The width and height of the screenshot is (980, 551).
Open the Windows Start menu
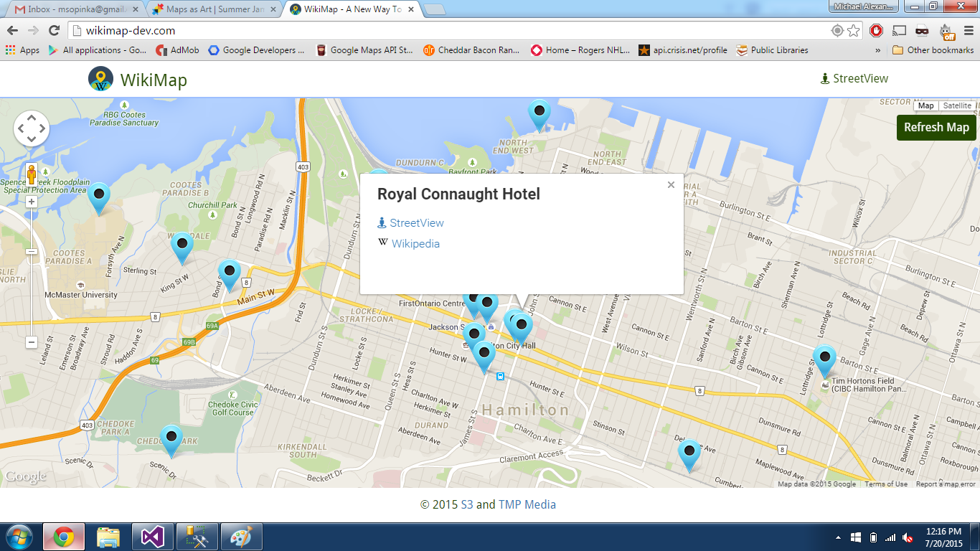[19, 537]
